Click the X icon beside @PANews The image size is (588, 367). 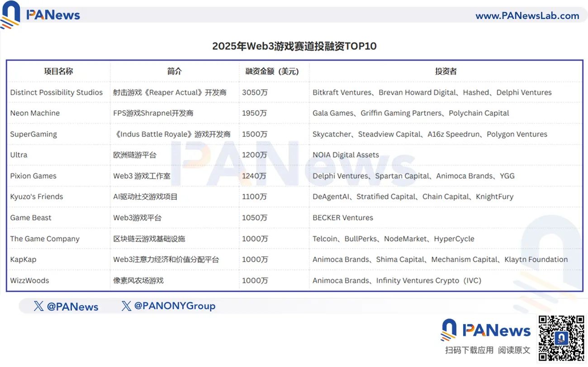pyautogui.click(x=39, y=306)
